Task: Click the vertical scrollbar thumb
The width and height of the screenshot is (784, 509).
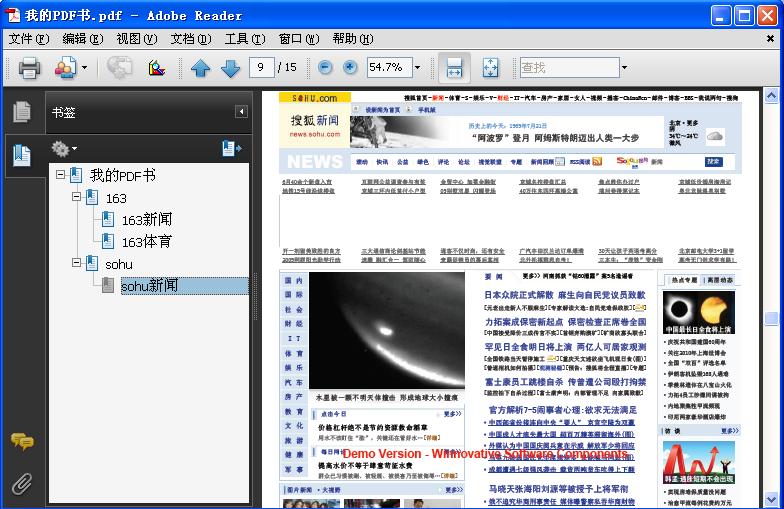Action: coord(771,318)
